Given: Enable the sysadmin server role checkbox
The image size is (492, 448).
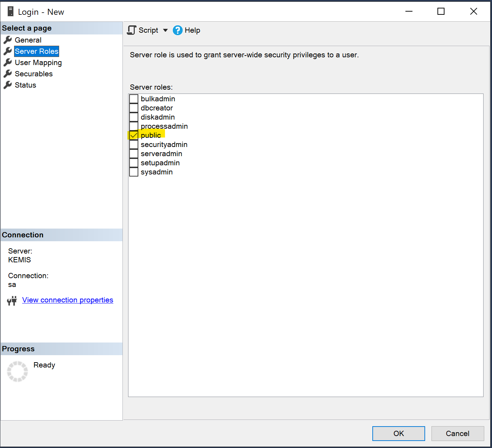Looking at the screenshot, I should coord(134,172).
